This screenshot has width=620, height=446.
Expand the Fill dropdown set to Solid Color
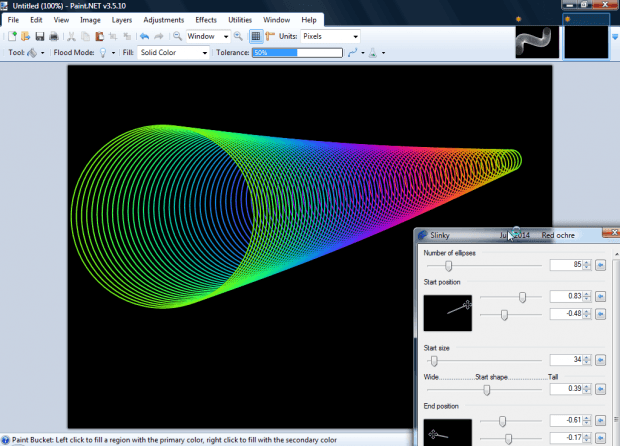(174, 52)
